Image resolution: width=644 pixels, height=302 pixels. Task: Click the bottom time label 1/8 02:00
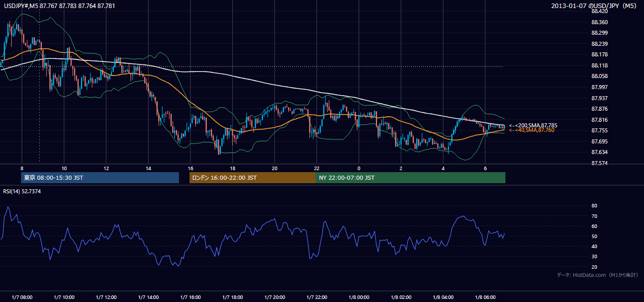pyautogui.click(x=401, y=297)
